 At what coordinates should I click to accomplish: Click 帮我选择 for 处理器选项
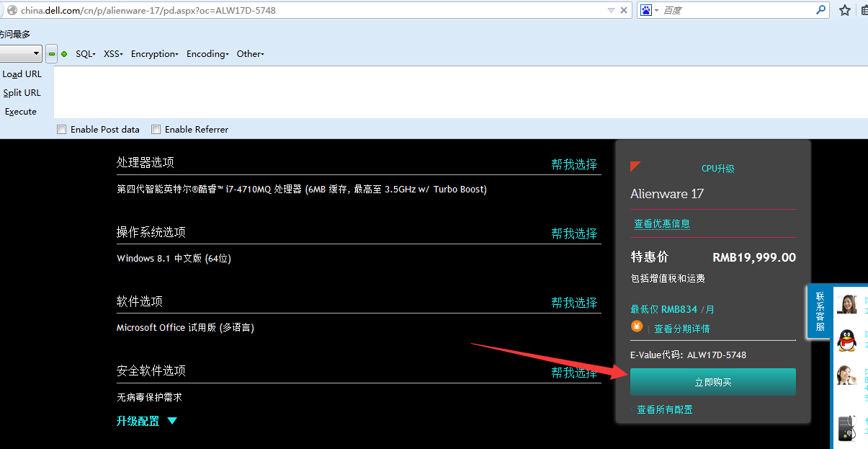pyautogui.click(x=574, y=164)
